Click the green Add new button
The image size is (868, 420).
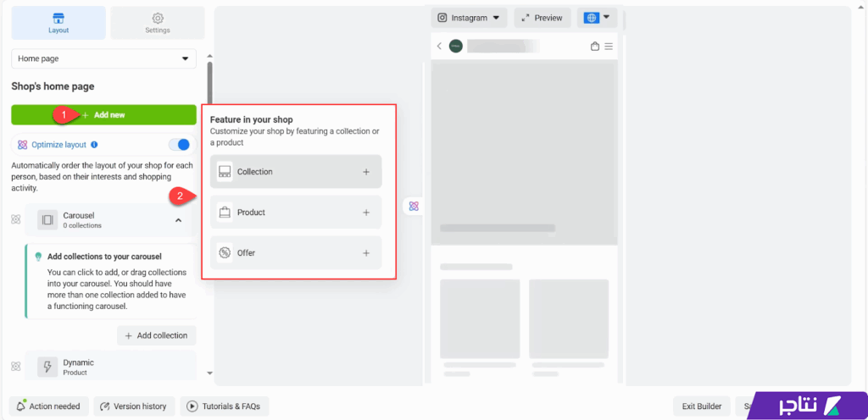[103, 114]
